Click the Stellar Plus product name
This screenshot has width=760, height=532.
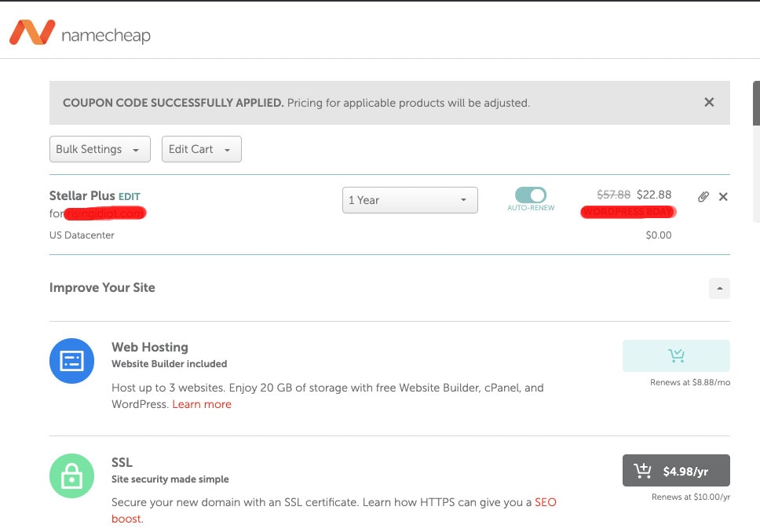pyautogui.click(x=82, y=195)
